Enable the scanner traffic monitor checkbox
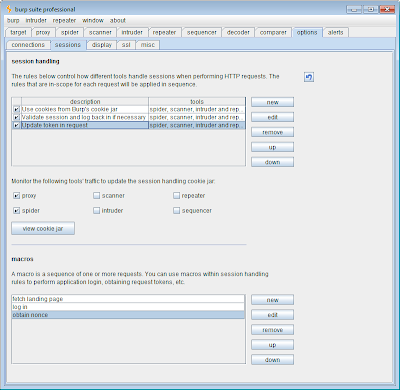Image resolution: width=400 pixels, height=390 pixels. [96, 196]
